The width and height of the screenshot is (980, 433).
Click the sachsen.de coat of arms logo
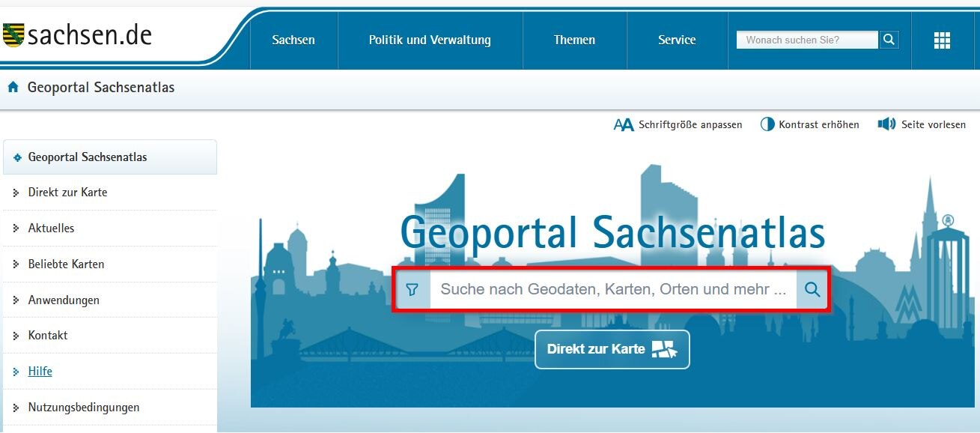tap(13, 35)
